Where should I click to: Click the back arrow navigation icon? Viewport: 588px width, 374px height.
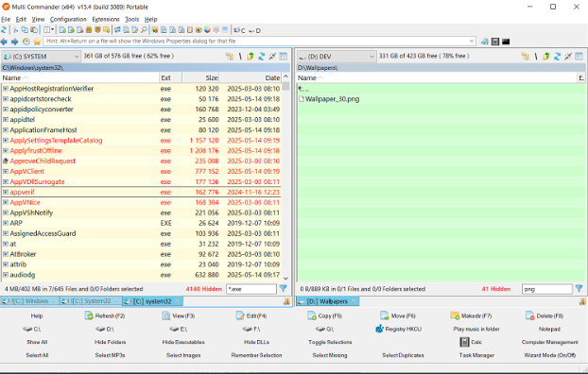(x=4, y=42)
